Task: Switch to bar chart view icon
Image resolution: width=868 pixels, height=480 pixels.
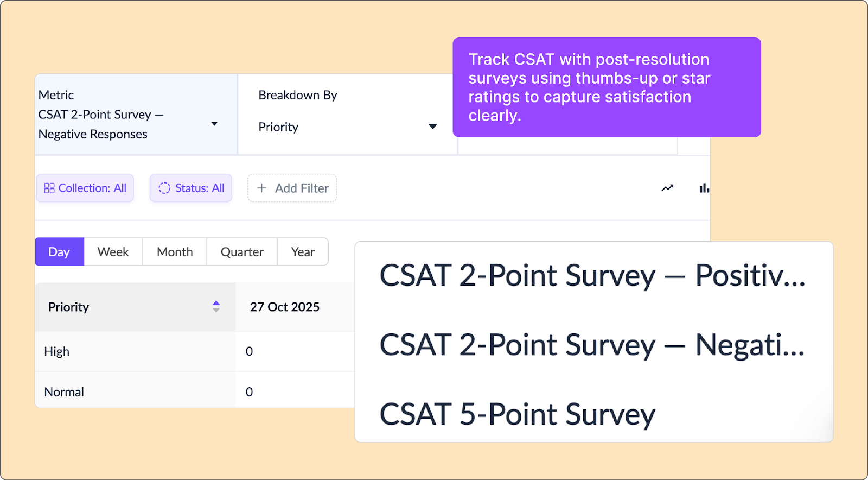Action: [704, 188]
